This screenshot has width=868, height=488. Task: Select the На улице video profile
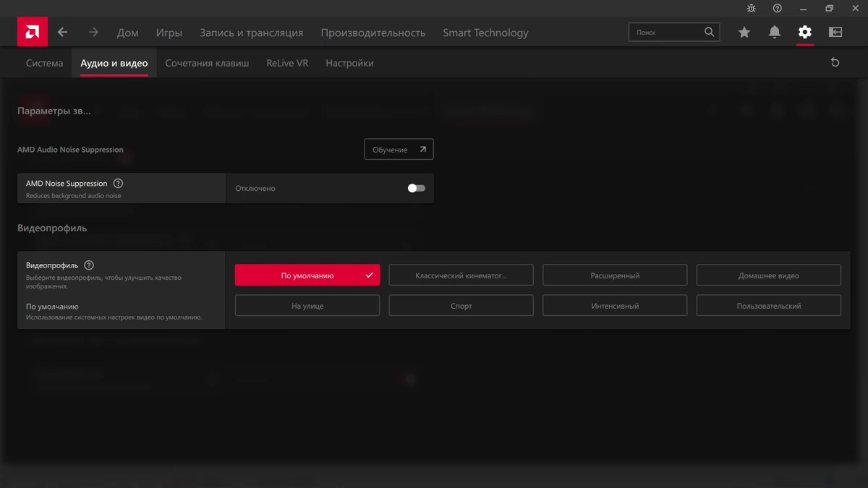coord(307,306)
